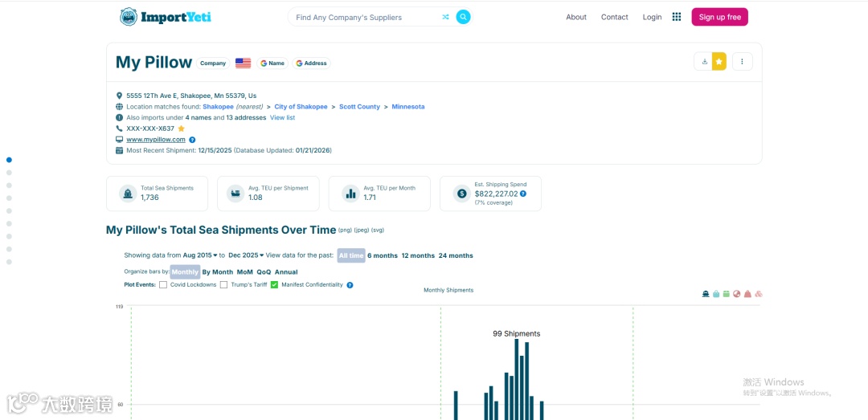Screen dimensions: 868x420
Task: Click the Total Sea Shipments ship icon
Action: [x=128, y=194]
